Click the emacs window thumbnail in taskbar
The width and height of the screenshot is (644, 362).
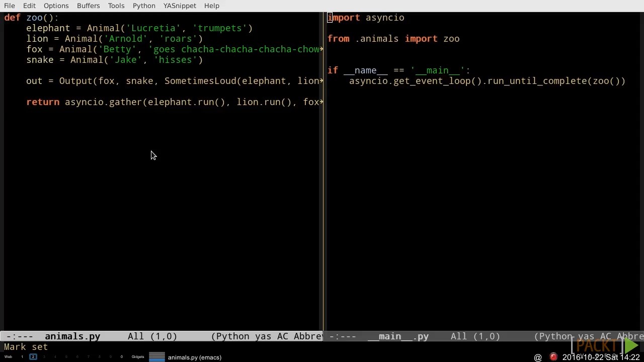point(157,357)
